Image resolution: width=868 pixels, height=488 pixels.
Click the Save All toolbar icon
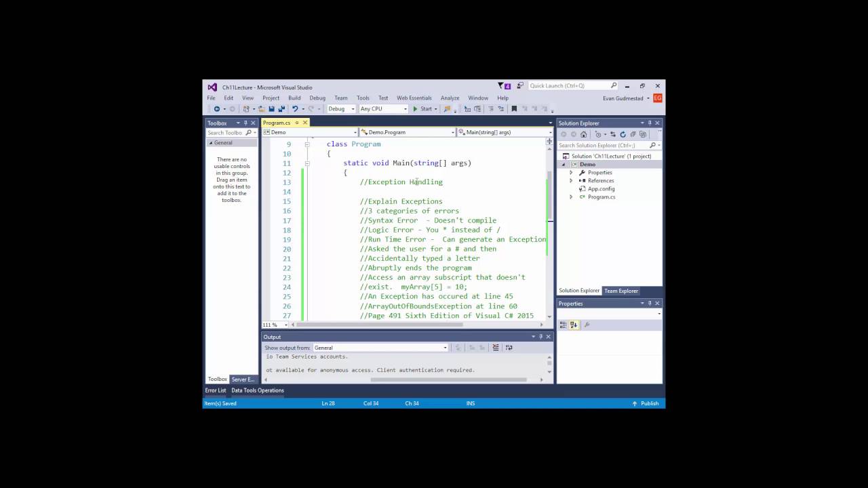click(x=281, y=108)
